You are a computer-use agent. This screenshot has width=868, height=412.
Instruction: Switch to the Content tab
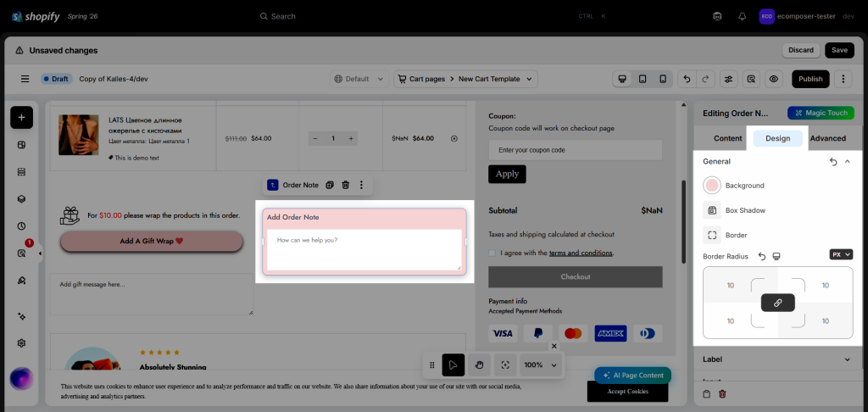(728, 138)
